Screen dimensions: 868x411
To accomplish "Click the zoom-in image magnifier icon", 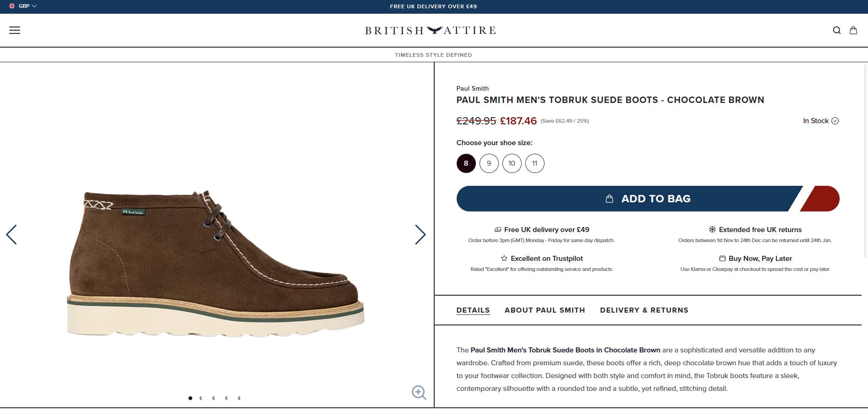I will click(419, 392).
